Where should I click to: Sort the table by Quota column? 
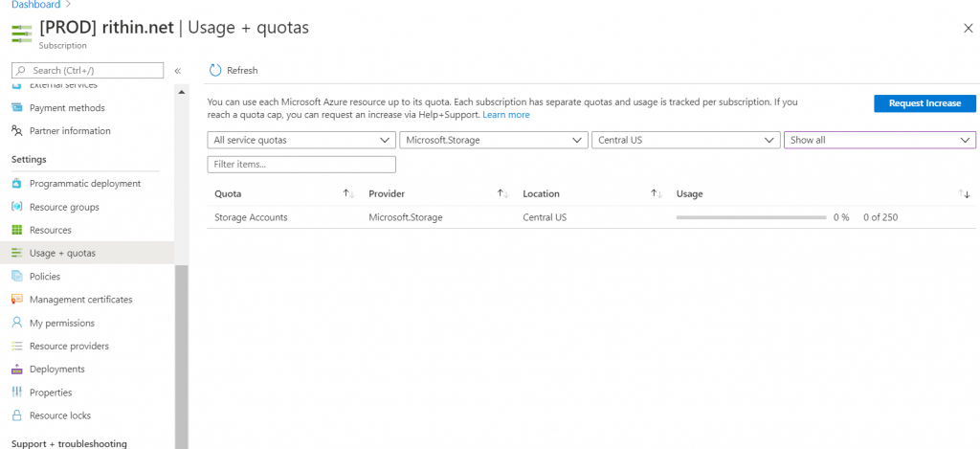(x=349, y=193)
